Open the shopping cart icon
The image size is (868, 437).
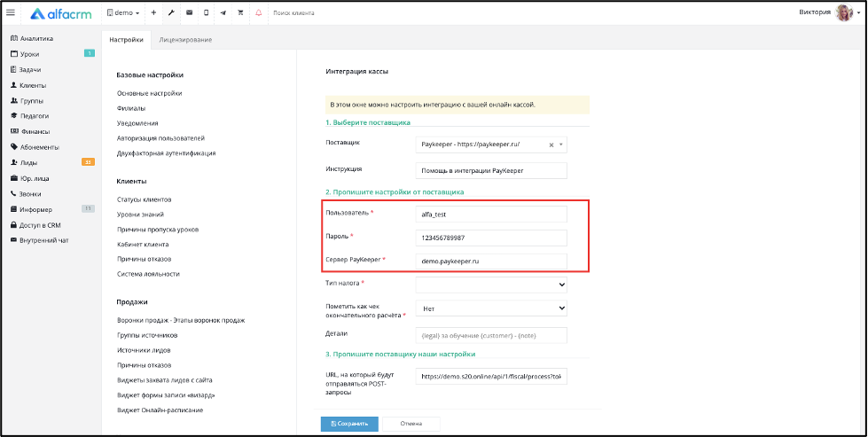pos(240,12)
